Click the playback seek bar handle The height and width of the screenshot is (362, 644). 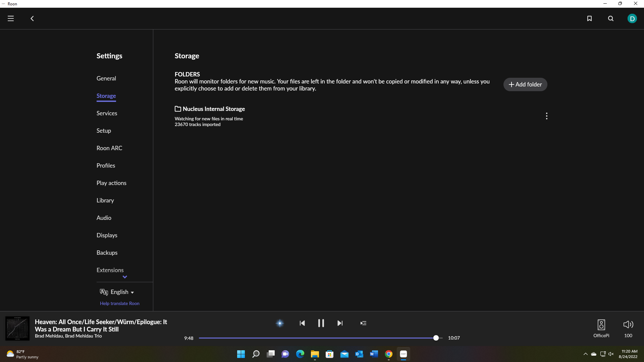(x=436, y=338)
